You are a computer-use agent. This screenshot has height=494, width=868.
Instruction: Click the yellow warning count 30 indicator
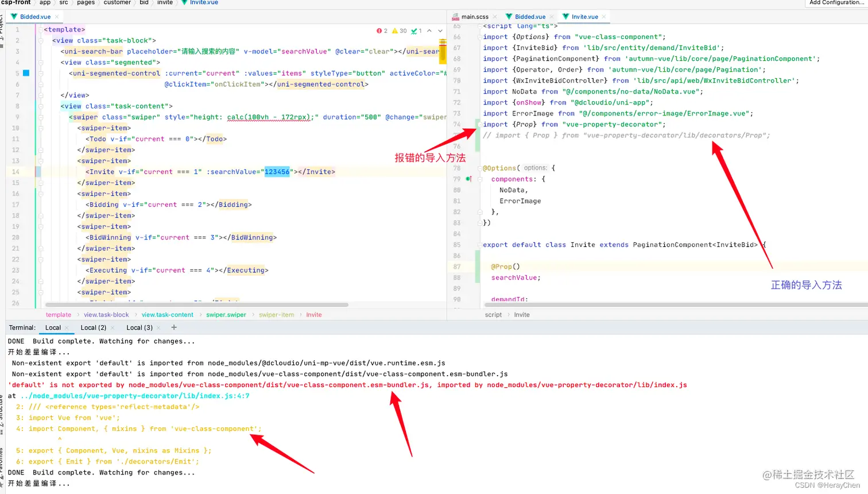[400, 31]
